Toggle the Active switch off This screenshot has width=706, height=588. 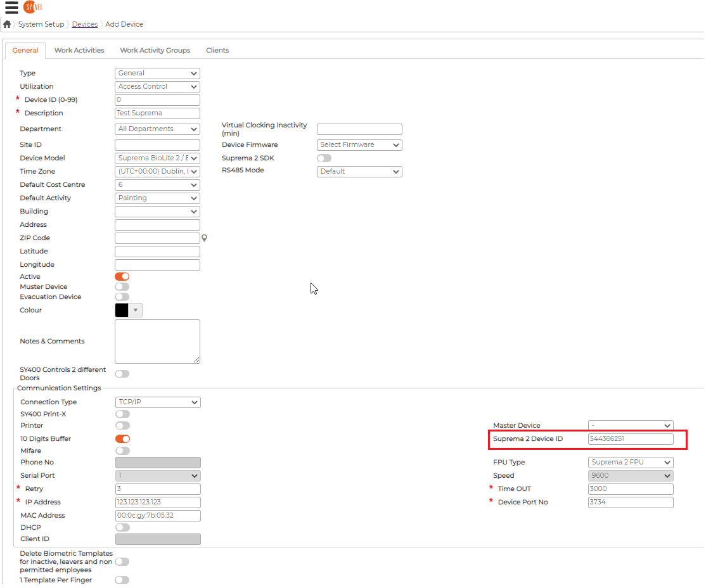click(122, 276)
